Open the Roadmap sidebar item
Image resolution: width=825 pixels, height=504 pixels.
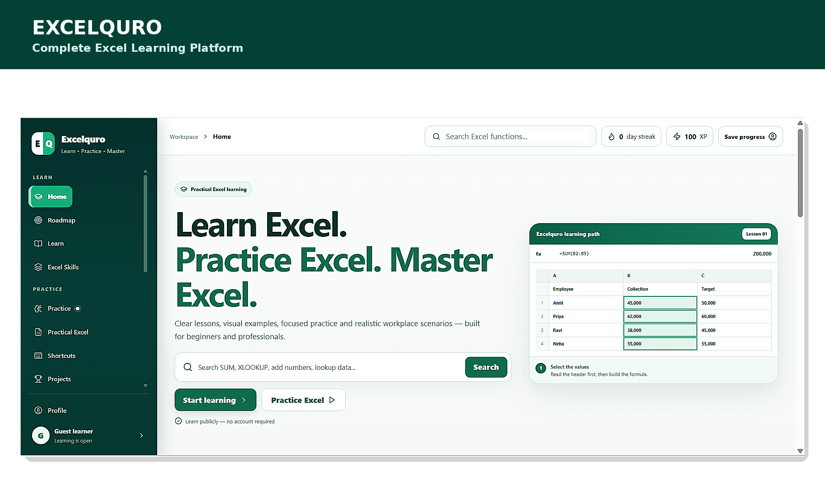pyautogui.click(x=55, y=220)
